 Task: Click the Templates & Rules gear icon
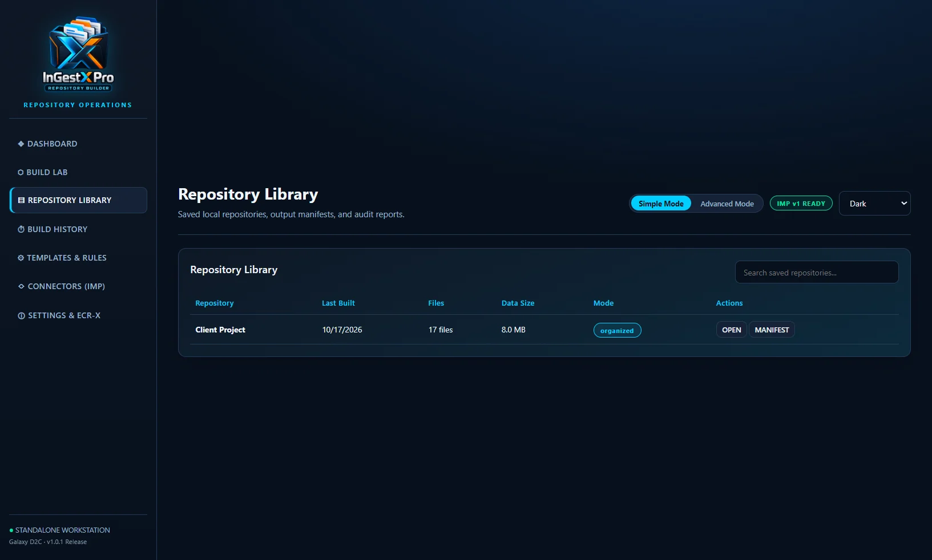click(x=21, y=258)
